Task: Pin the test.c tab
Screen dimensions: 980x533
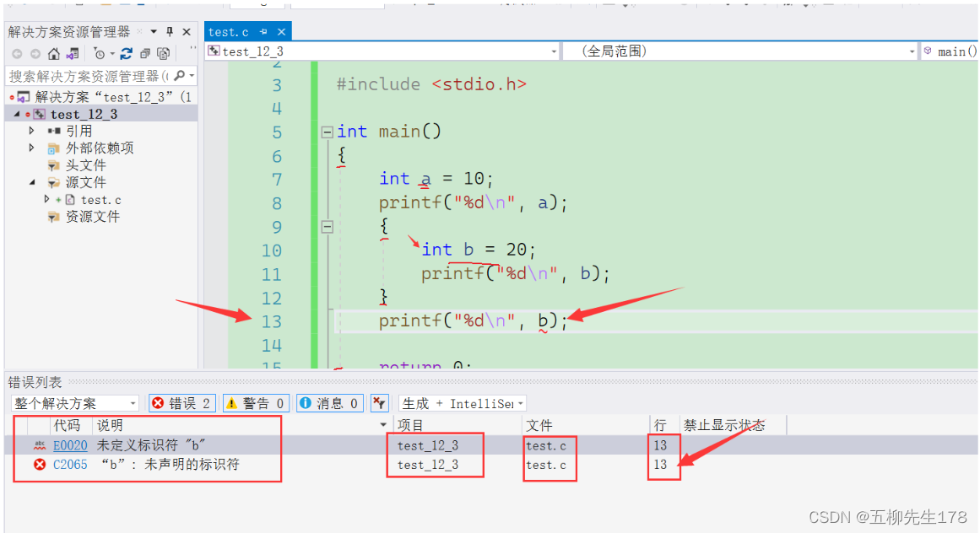Action: (263, 31)
